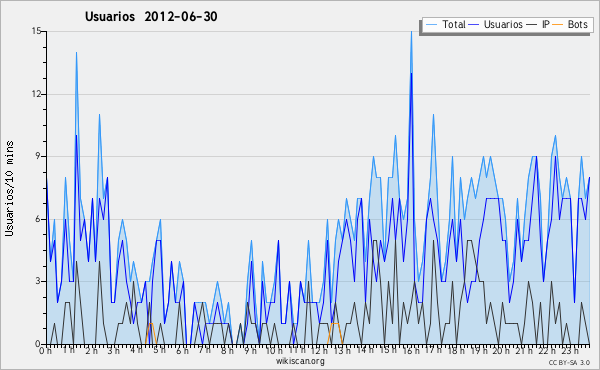Click the light blue Total legend line
This screenshot has width=600, height=370.
pos(431,25)
